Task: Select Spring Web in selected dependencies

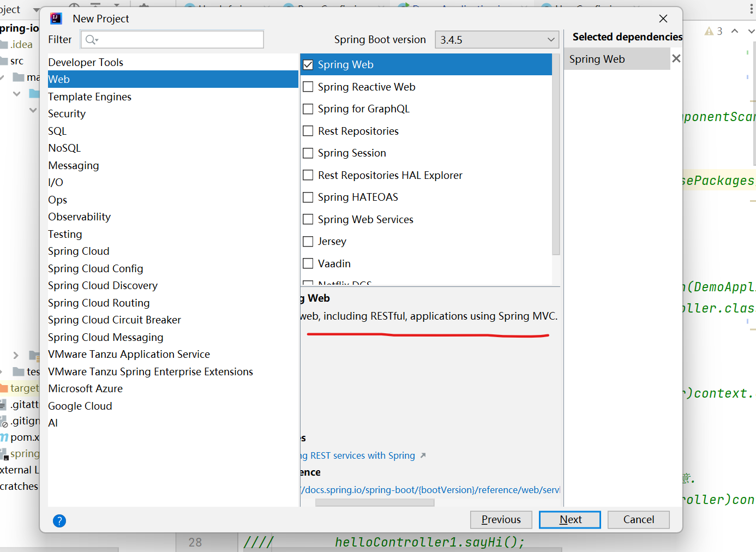Action: [616, 59]
